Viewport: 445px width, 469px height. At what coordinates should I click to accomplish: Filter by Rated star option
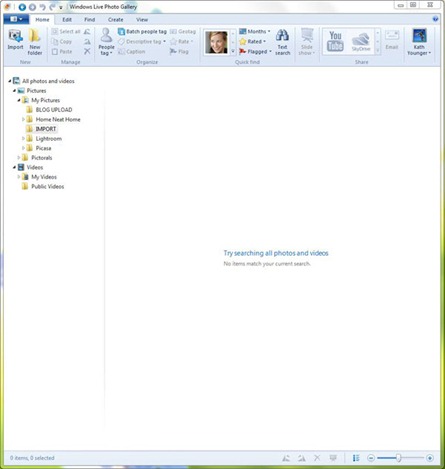tap(253, 42)
